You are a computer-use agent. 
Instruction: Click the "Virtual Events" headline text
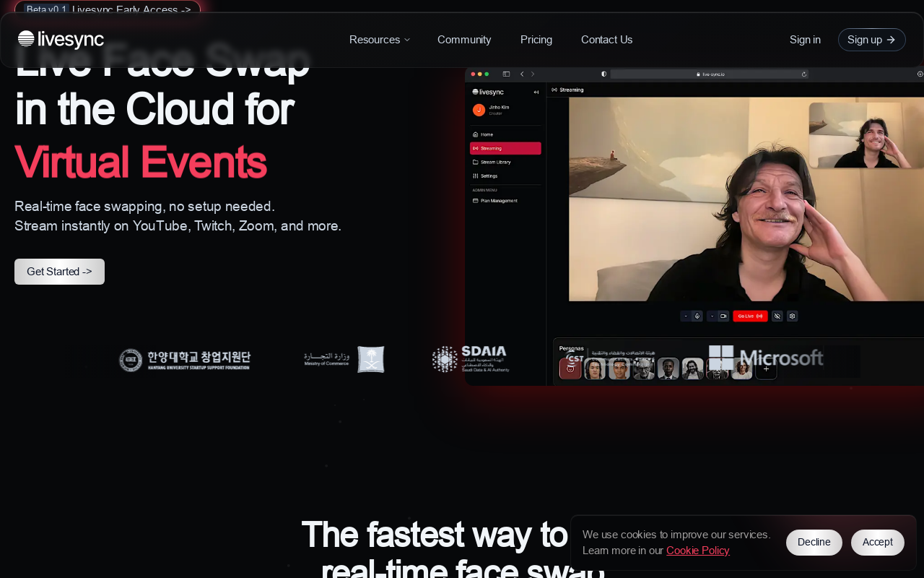point(141,161)
